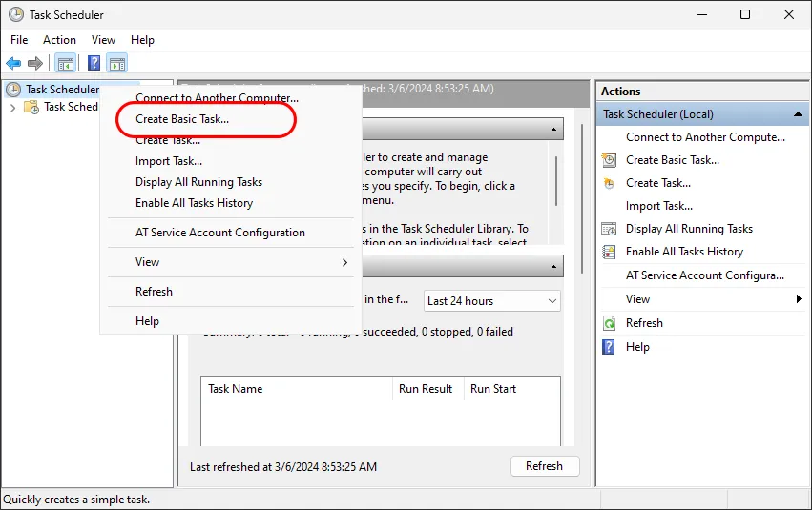
Task: Click AT Service Account Configuration in Actions pane
Action: click(705, 275)
